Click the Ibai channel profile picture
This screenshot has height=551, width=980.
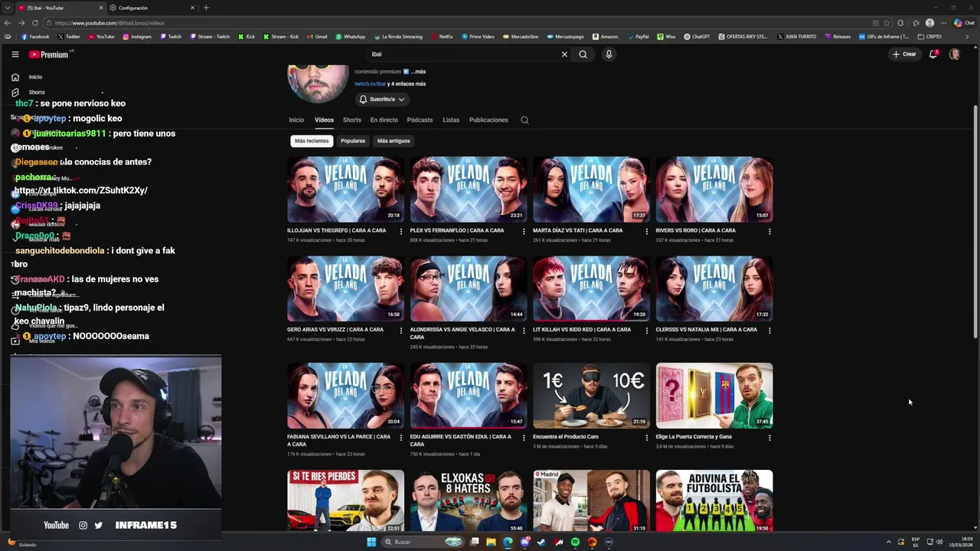tap(318, 84)
